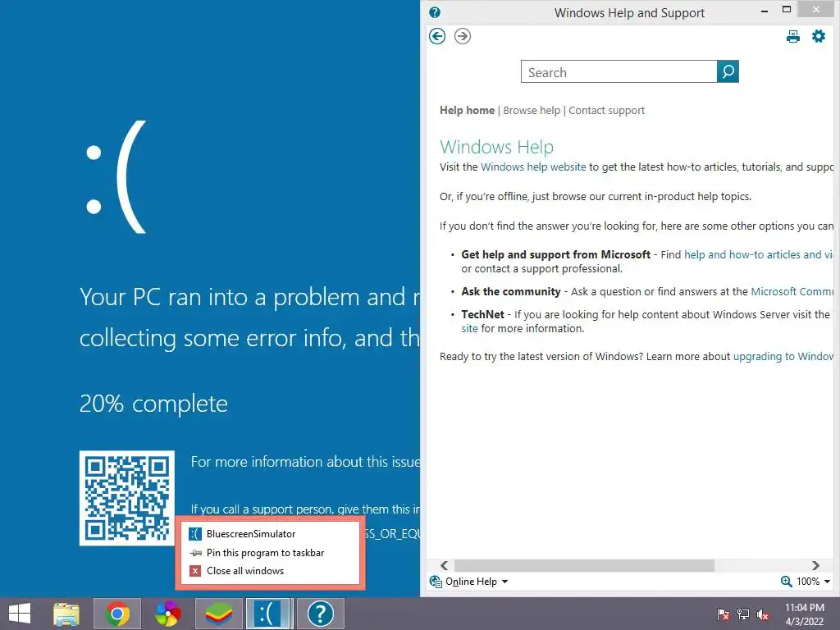Viewport: 840px width, 630px height.
Task: Expand the 100% zoom level dropdown
Action: [x=827, y=582]
